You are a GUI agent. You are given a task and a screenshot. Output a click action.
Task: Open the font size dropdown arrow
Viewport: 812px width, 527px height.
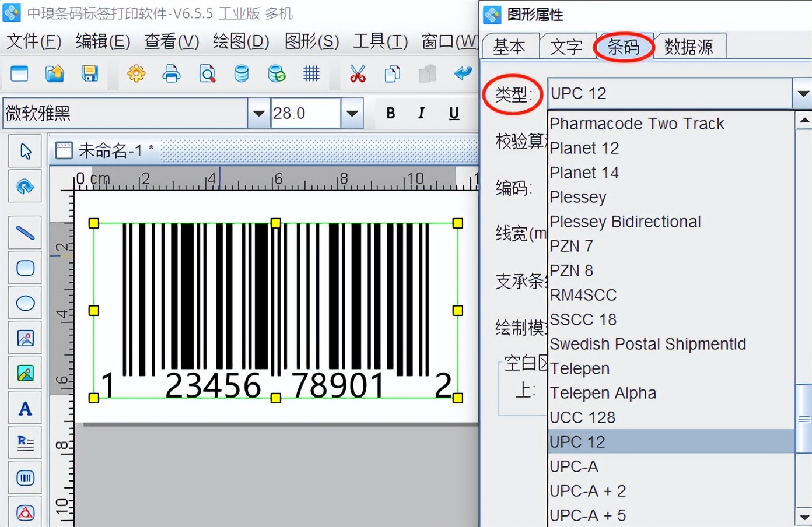tap(352, 113)
